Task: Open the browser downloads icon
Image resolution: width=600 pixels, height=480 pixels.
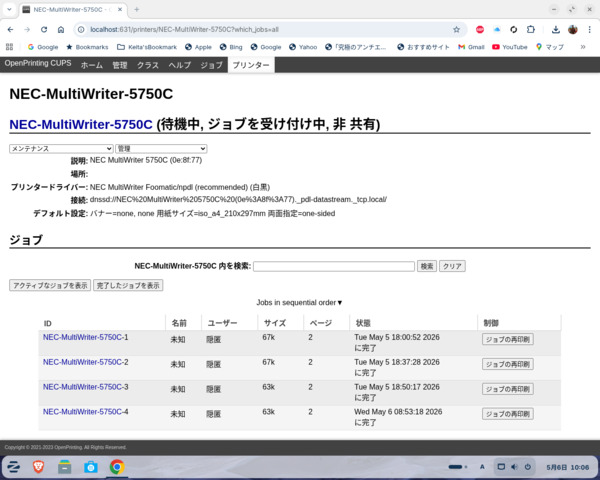Action: (x=556, y=29)
